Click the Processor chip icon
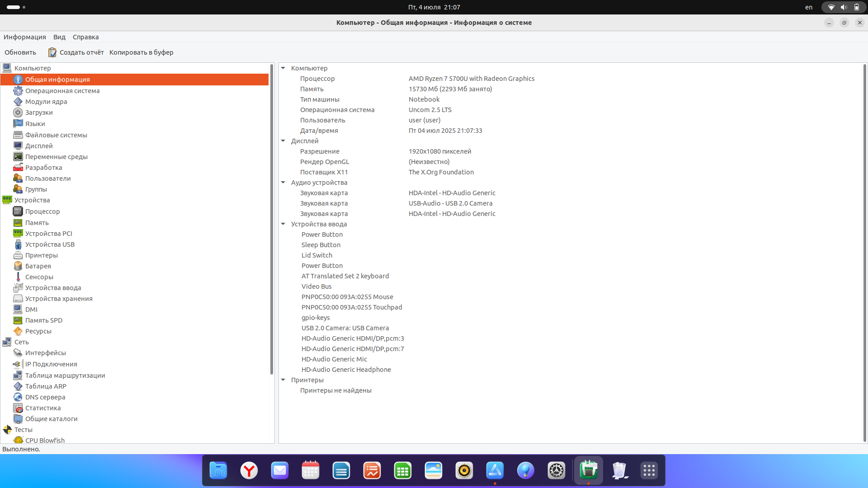The image size is (868, 488). [18, 211]
